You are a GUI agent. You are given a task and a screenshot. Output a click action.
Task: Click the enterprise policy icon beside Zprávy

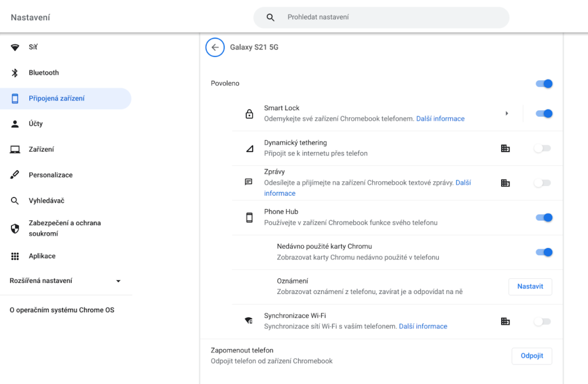coord(505,183)
